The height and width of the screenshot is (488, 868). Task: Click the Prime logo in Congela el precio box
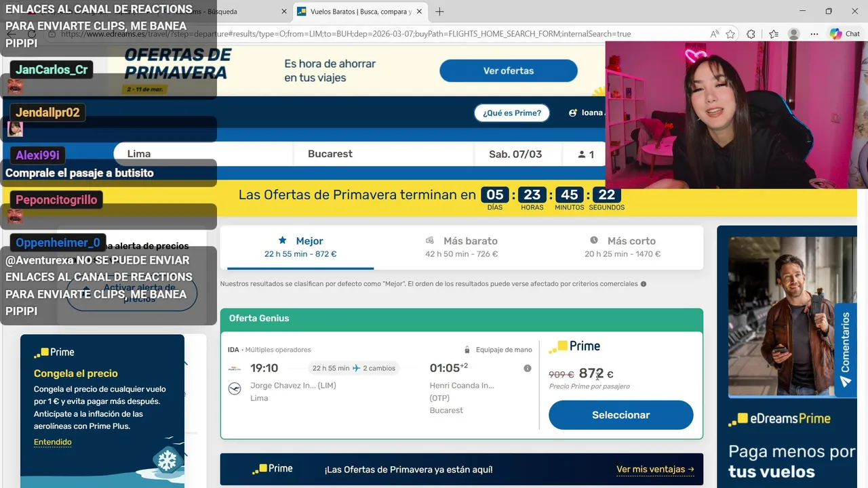pyautogui.click(x=54, y=352)
